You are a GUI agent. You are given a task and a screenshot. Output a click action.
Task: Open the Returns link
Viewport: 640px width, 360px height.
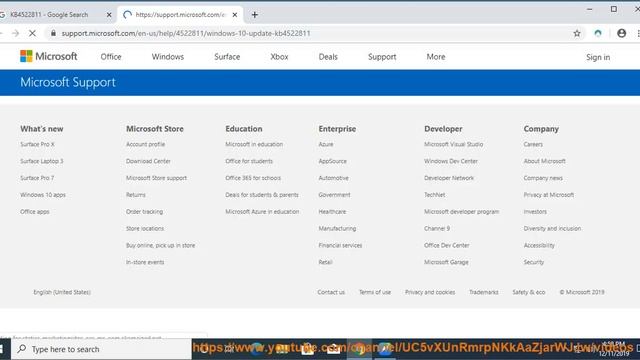pyautogui.click(x=136, y=195)
